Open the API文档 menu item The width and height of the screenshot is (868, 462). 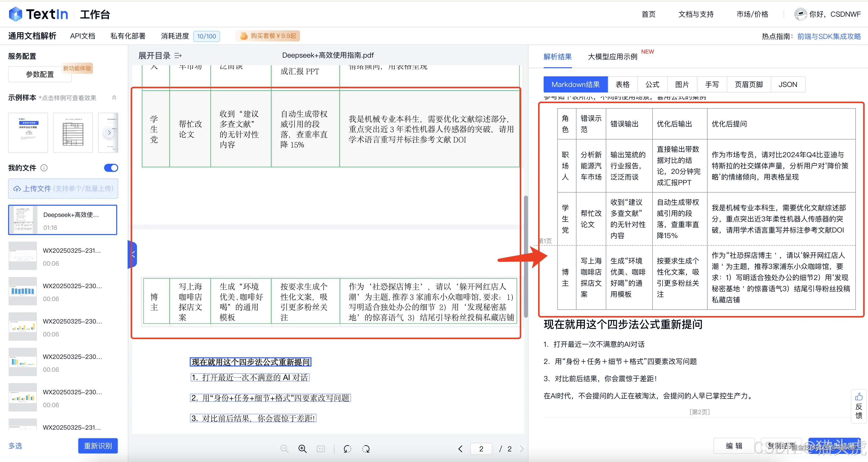[82, 36]
